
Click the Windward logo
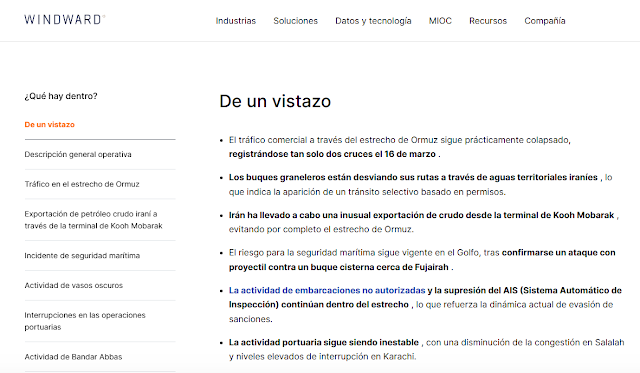[x=64, y=20]
